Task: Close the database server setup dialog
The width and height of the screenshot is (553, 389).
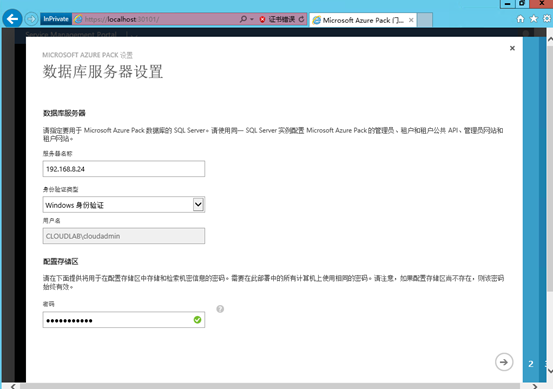Action: 512,48
